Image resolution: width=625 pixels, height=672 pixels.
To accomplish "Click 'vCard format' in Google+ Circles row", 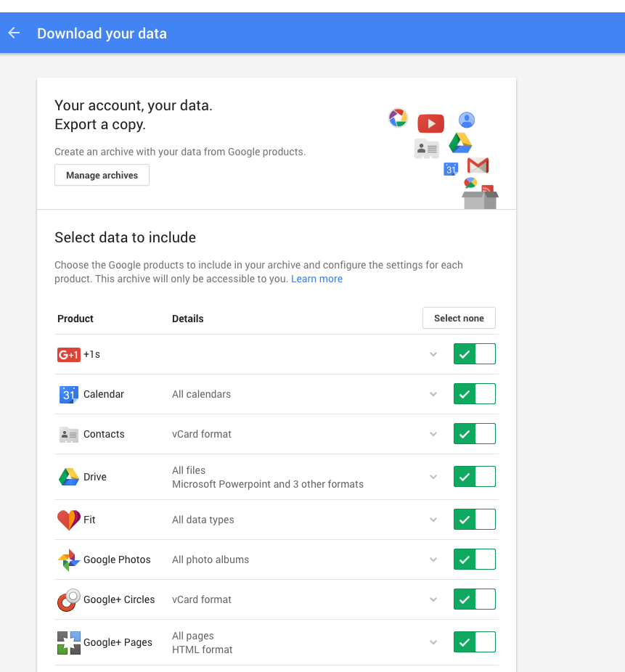I will pos(202,599).
